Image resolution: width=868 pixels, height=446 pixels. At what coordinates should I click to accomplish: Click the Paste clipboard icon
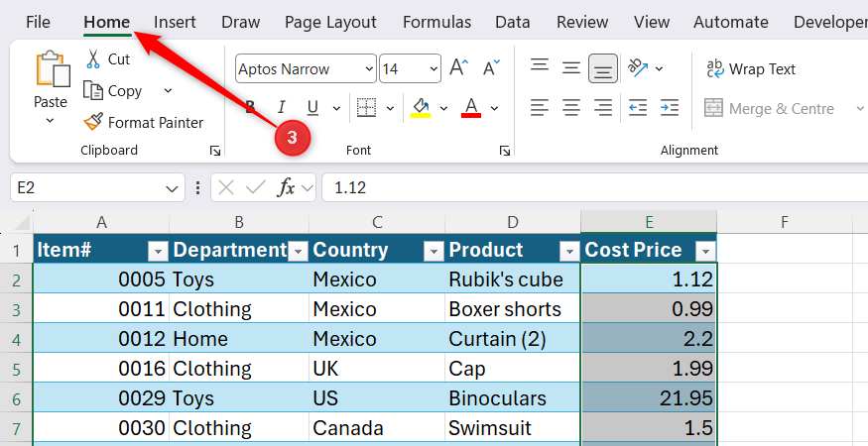tap(54, 69)
